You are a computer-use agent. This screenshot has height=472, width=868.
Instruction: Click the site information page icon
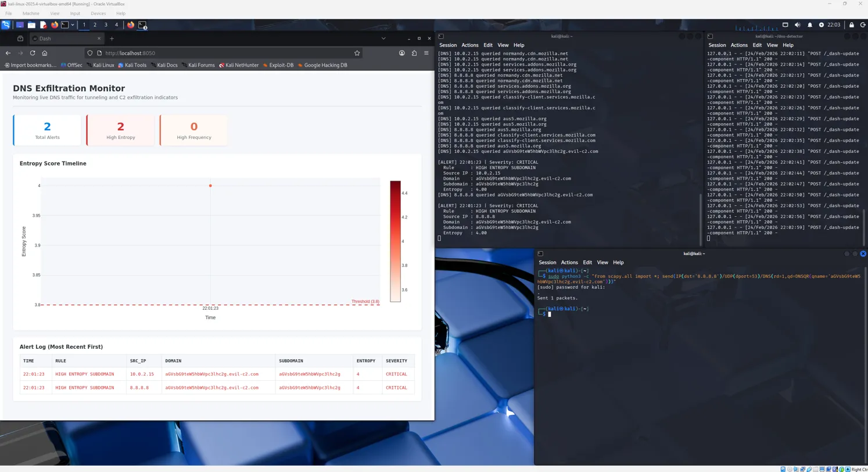(99, 53)
